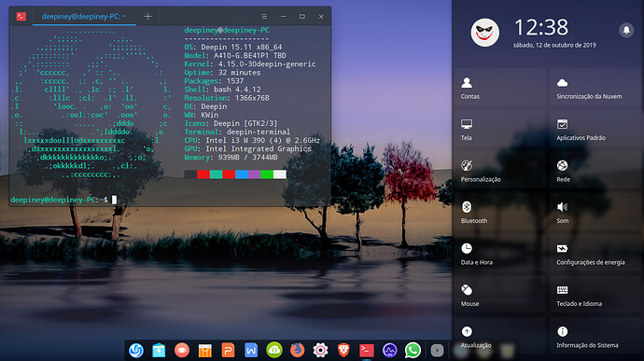Click the Uptime: 32 minutes line
Viewport: 644px width, 361px height.
click(222, 73)
